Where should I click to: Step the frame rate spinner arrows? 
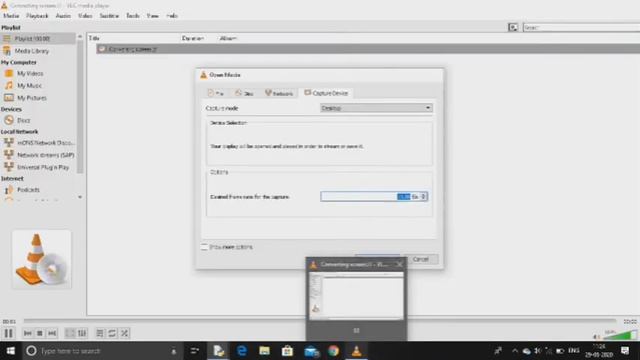coord(424,197)
